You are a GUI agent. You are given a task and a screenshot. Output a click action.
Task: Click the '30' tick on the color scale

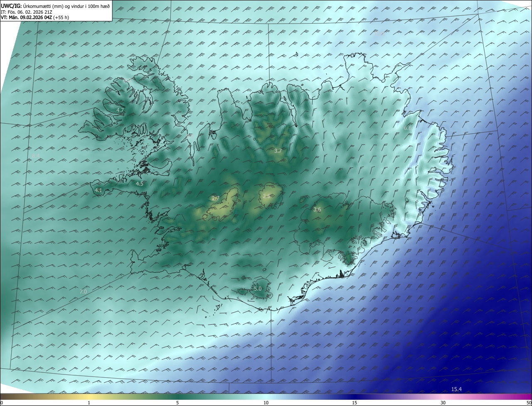pyautogui.click(x=443, y=403)
